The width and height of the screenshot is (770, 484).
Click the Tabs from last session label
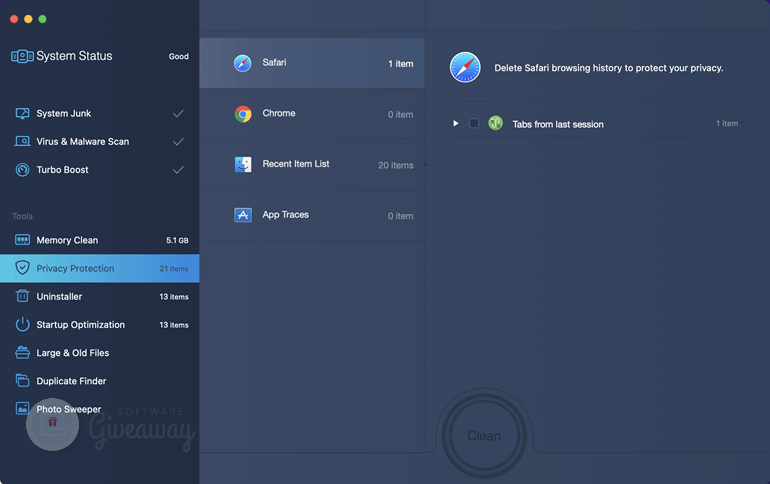coord(558,124)
